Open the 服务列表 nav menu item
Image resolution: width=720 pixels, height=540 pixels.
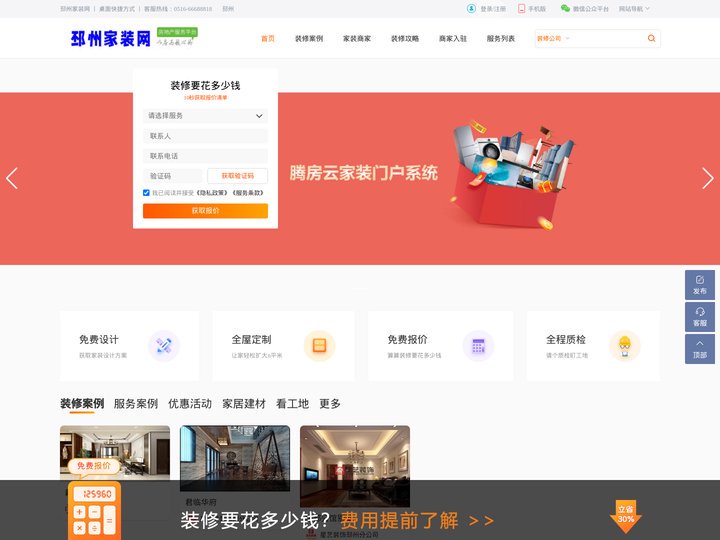tap(501, 39)
